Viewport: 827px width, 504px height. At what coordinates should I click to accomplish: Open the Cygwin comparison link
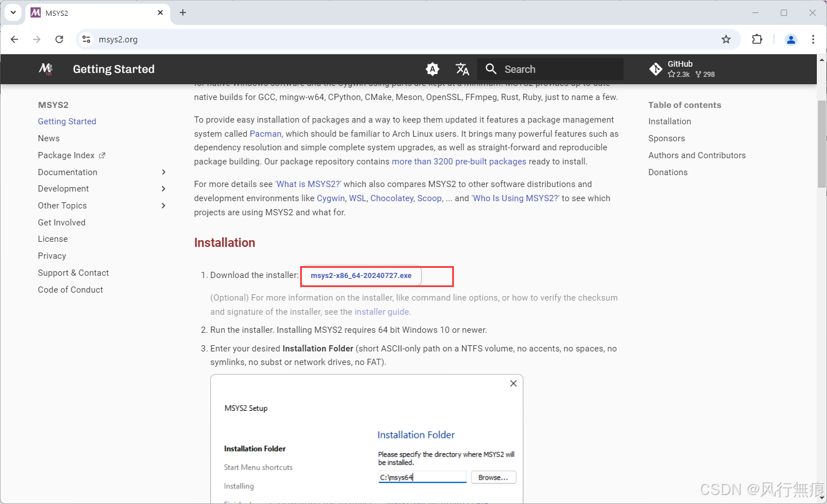331,198
